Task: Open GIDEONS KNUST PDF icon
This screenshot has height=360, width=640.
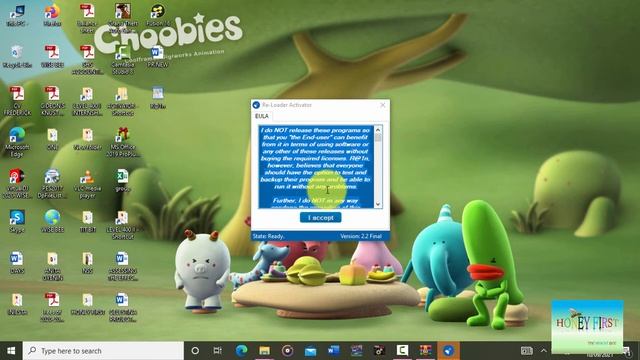Action: tap(52, 101)
